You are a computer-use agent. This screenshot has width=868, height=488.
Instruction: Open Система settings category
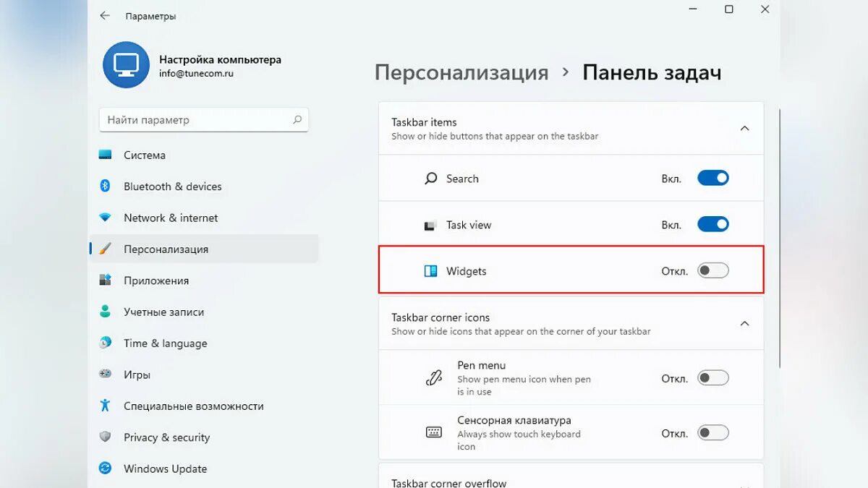203,155
